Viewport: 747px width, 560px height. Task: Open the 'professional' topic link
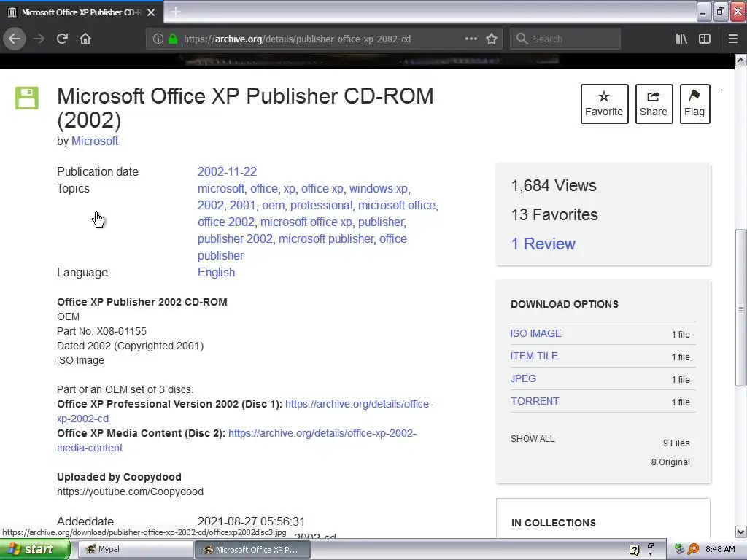pos(322,205)
